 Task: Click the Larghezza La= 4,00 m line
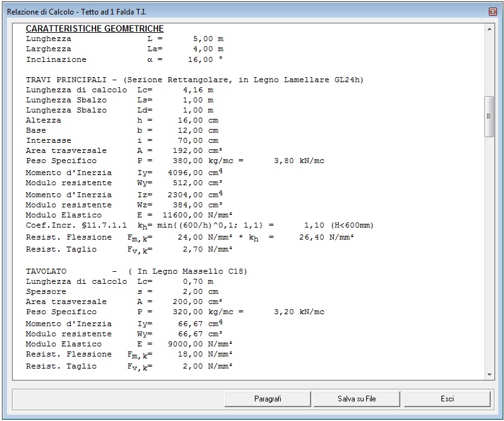[x=125, y=49]
